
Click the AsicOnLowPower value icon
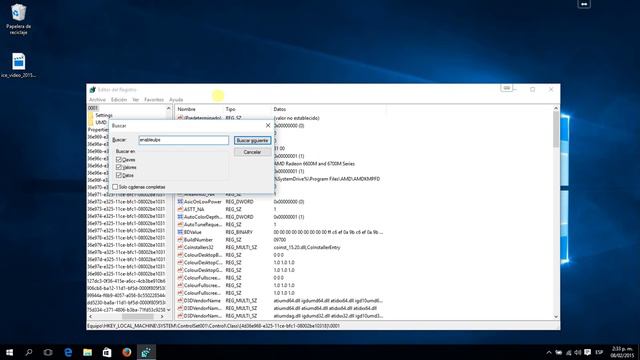coord(180,202)
